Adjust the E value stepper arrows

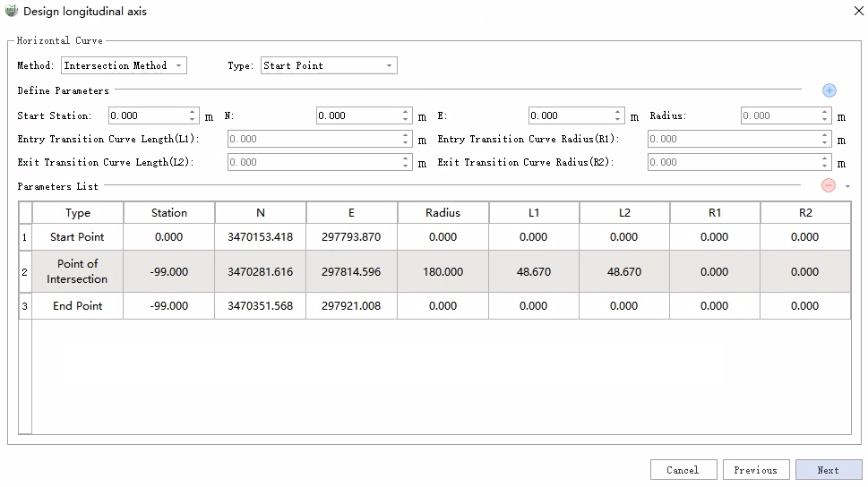[618, 115]
